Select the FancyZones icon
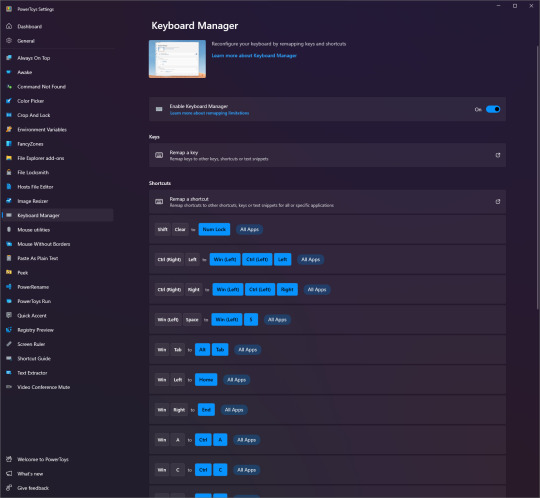Screen dimensions: 540x498 coord(9,144)
